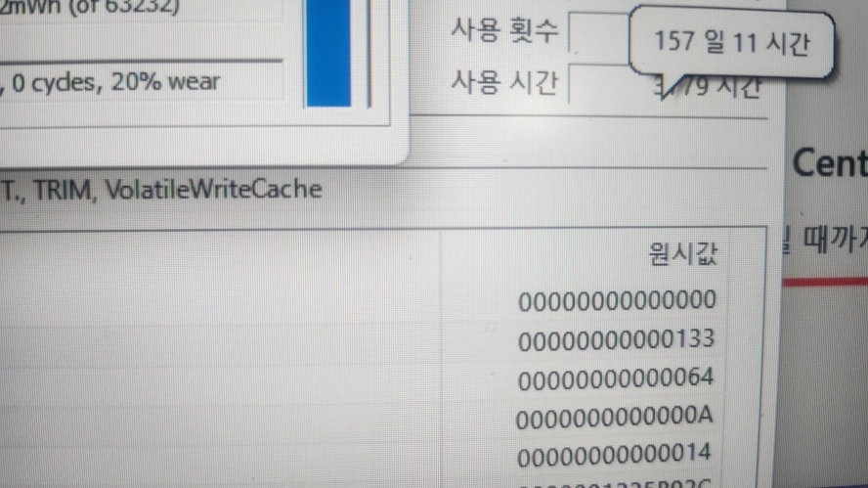868x488 pixels.
Task: Click the red line under 때까 text
Action: point(825,282)
